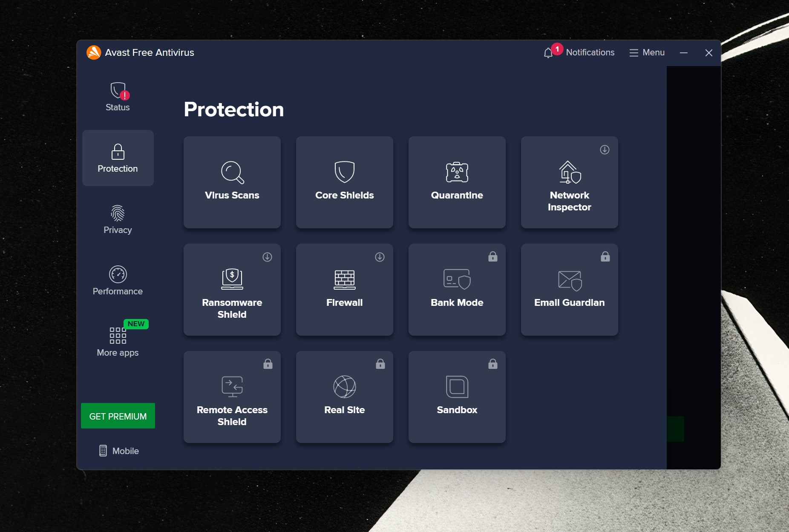Click the Email Guardian envelope icon
This screenshot has width=789, height=532.
570,281
